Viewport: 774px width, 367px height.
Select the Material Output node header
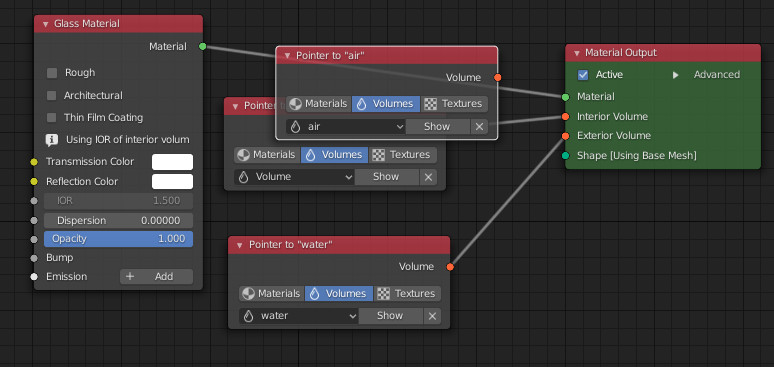(x=663, y=53)
